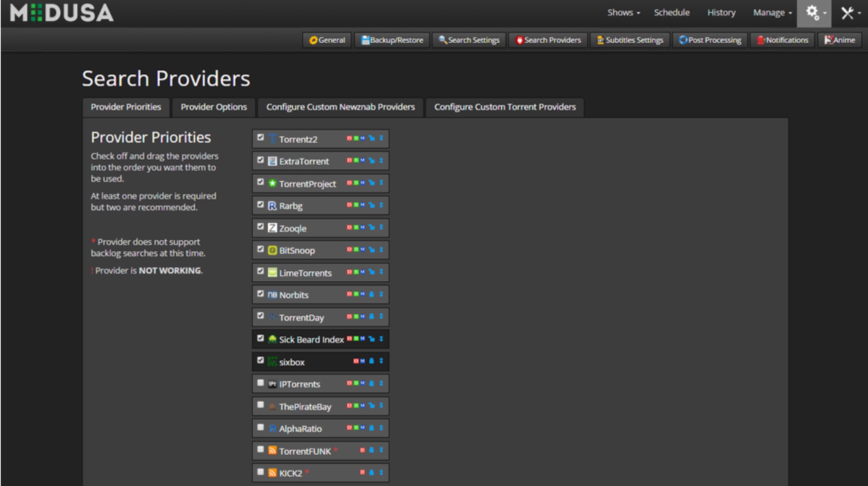Screen dimensions: 868x486
Task: Expand the Shows menu
Action: (x=623, y=13)
